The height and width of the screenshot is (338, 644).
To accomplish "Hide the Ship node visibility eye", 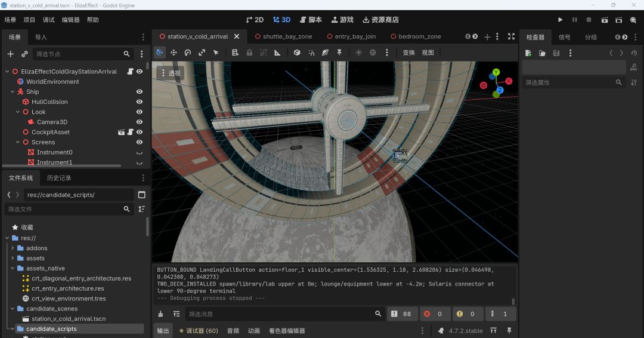I will pos(140,92).
